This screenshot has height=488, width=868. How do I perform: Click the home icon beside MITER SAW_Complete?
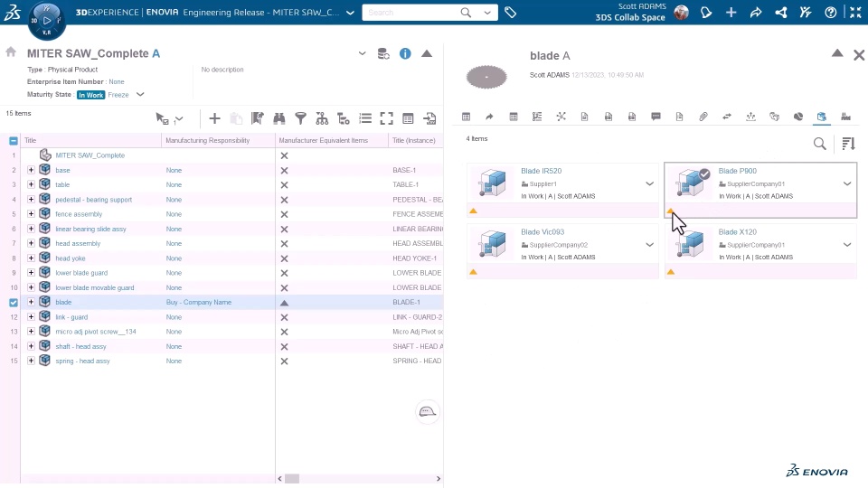pos(11,52)
